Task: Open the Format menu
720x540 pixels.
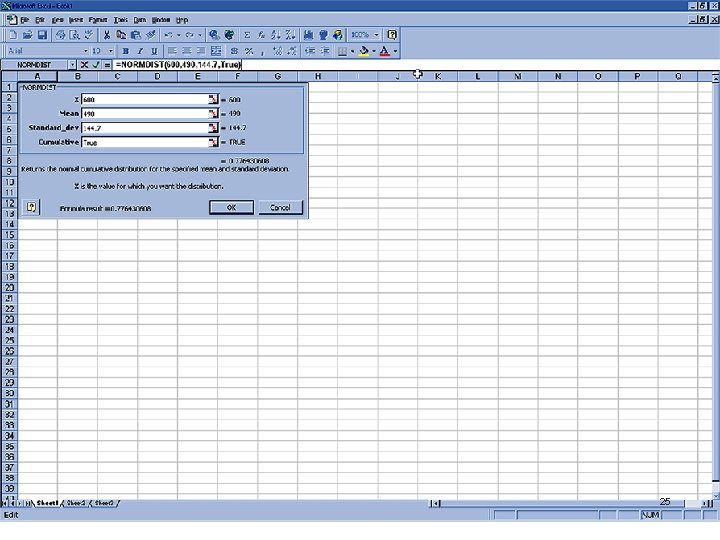Action: [97, 20]
